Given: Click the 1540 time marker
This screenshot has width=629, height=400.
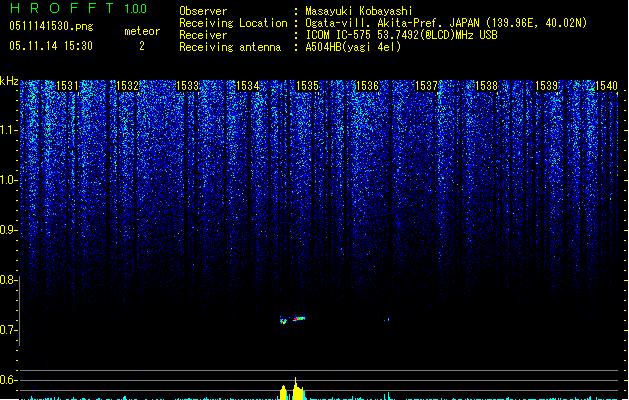Looking at the screenshot, I should [x=607, y=86].
